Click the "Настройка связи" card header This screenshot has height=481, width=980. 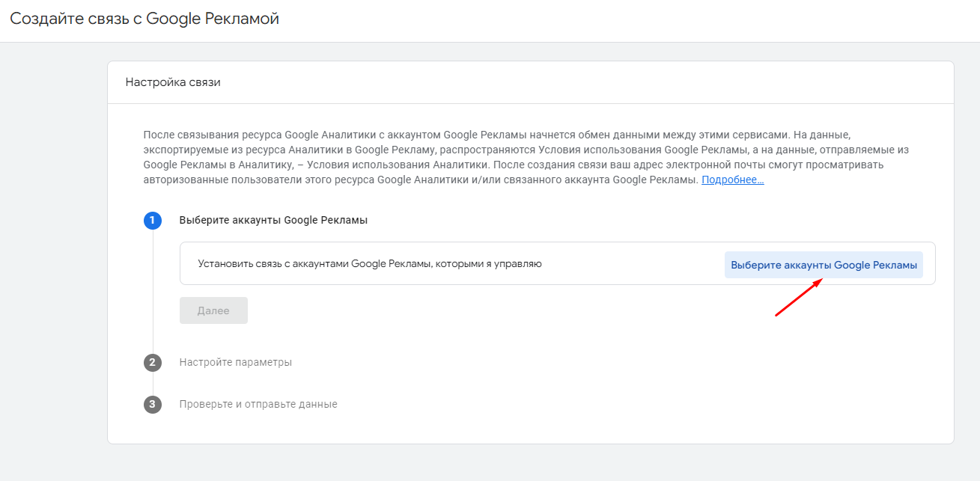pos(173,82)
